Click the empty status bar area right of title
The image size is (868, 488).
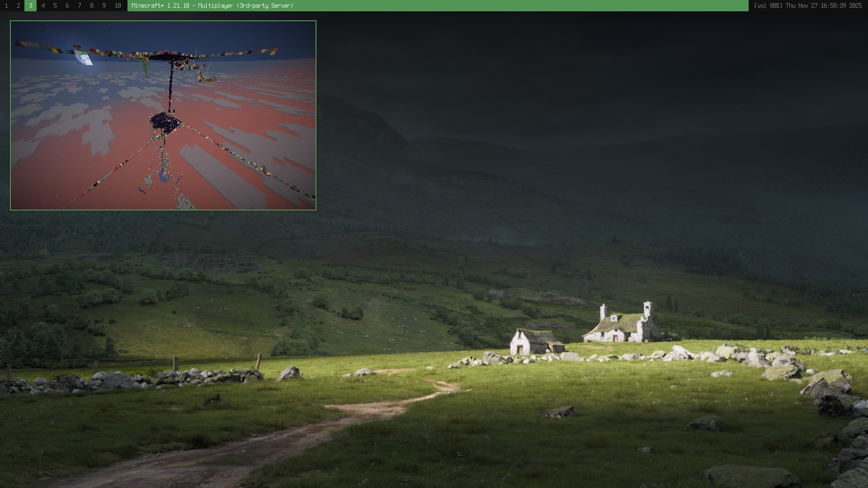click(520, 5)
